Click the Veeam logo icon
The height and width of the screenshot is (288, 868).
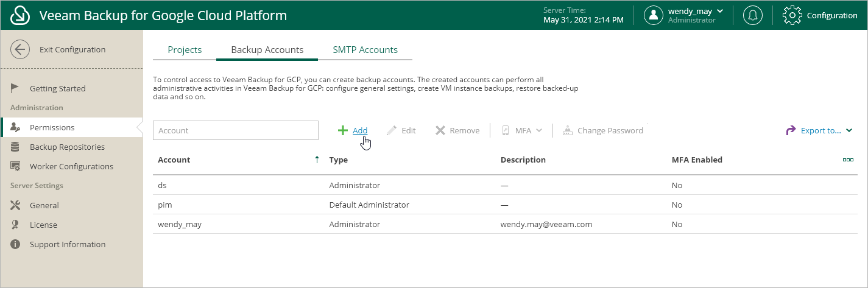click(20, 15)
